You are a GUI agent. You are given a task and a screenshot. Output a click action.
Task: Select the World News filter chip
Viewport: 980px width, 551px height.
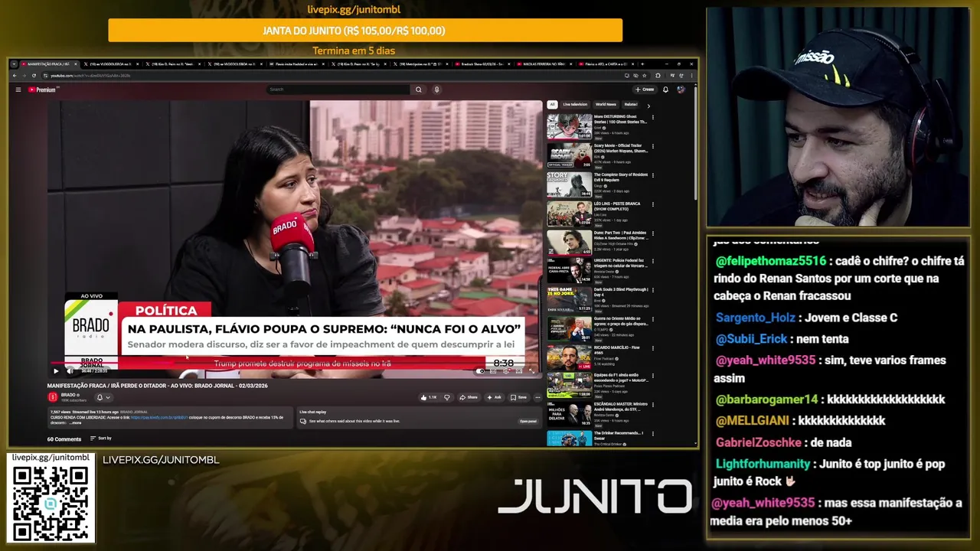(606, 104)
